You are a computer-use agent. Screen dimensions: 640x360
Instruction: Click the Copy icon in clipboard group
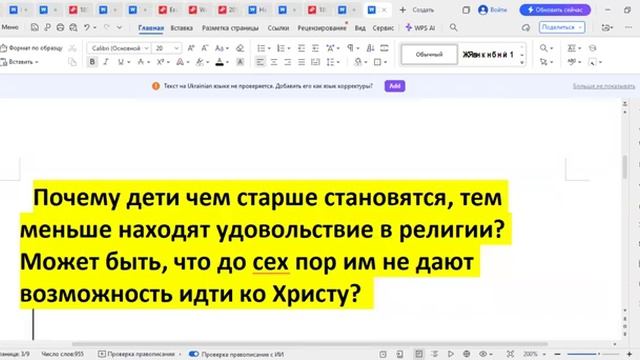point(73,62)
